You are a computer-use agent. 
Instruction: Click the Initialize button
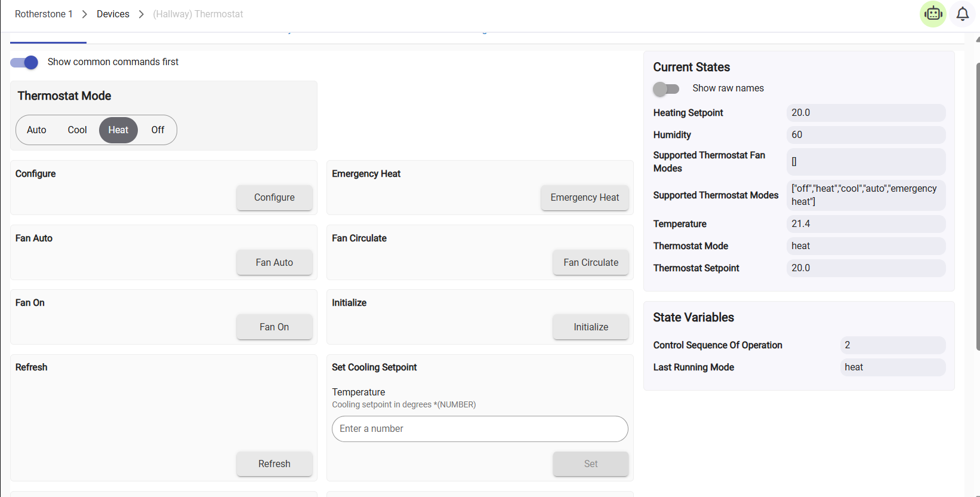click(590, 327)
